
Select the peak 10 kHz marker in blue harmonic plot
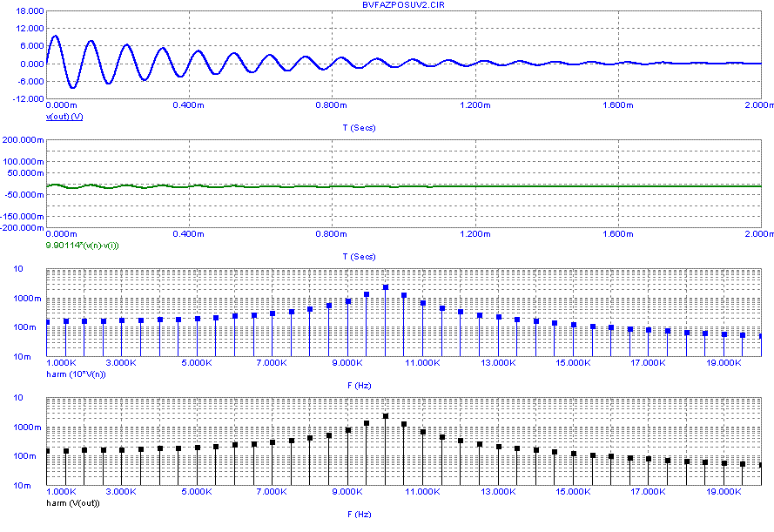coord(386,287)
